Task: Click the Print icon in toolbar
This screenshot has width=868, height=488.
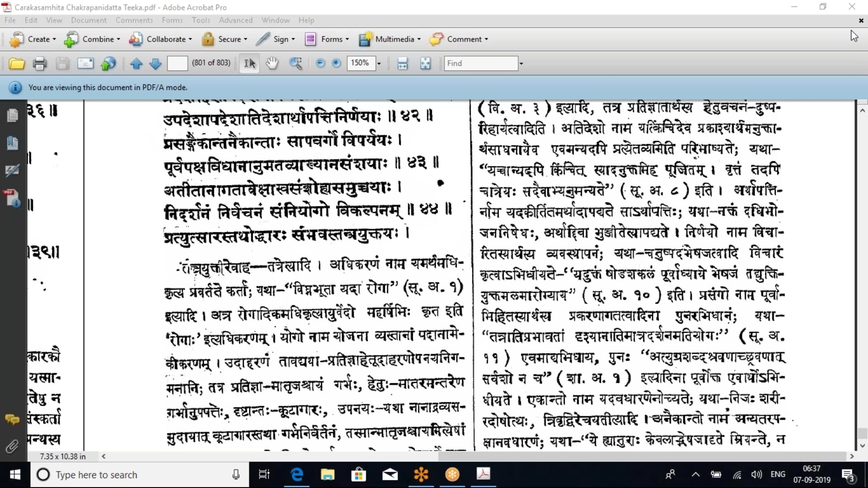Action: click(40, 63)
